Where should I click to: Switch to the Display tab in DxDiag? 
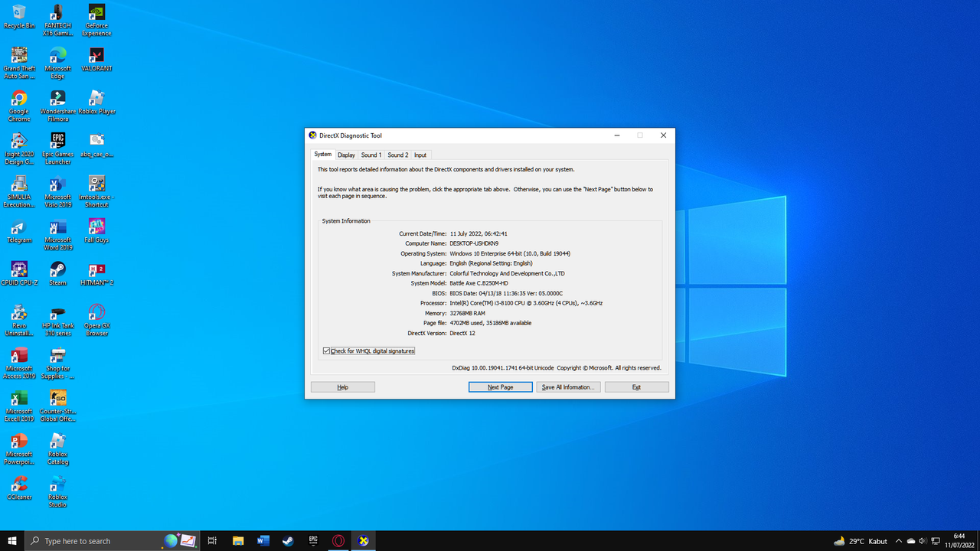pos(347,155)
